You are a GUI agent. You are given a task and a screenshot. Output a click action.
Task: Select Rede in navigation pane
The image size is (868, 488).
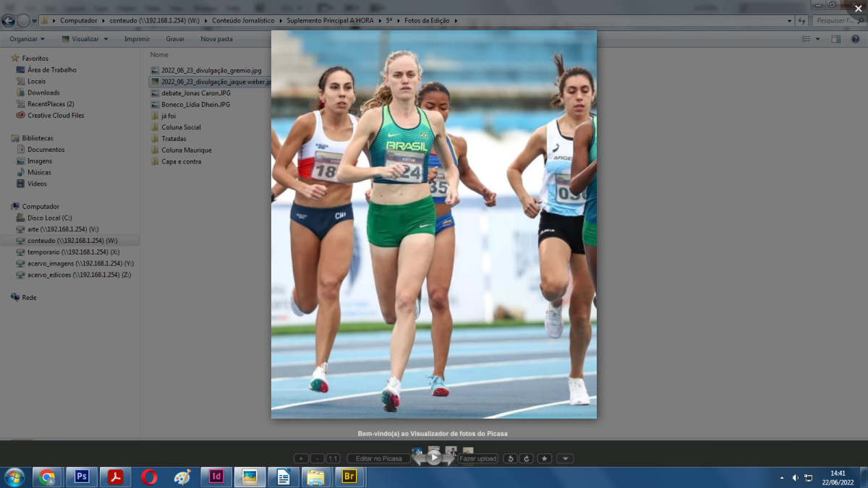point(29,297)
